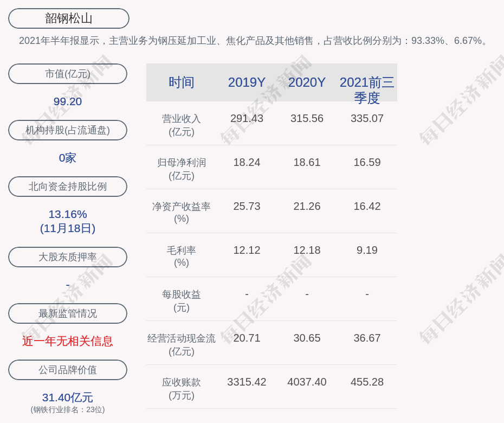Click the 2021前三季度 column header

coord(367,89)
